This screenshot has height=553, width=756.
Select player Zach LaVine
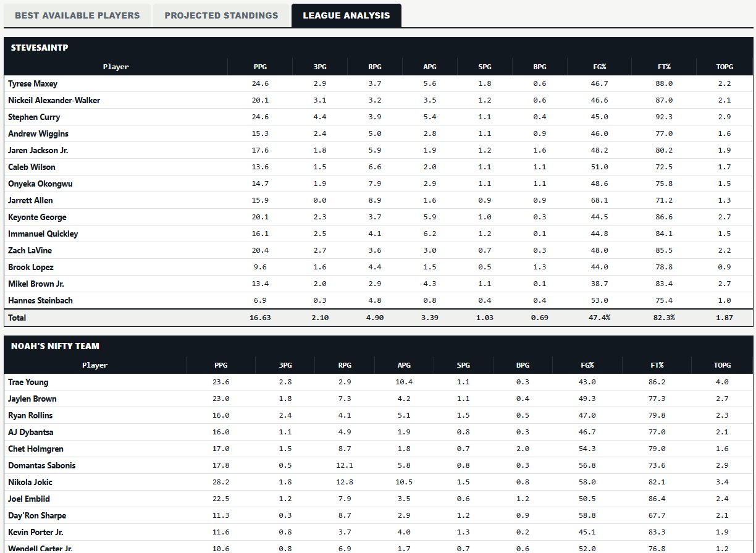pyautogui.click(x=30, y=250)
